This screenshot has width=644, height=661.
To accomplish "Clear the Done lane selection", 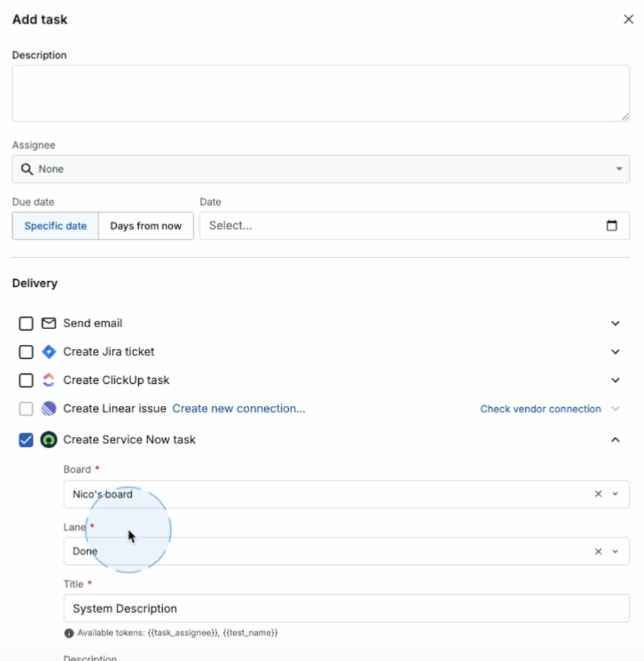I will (x=598, y=551).
